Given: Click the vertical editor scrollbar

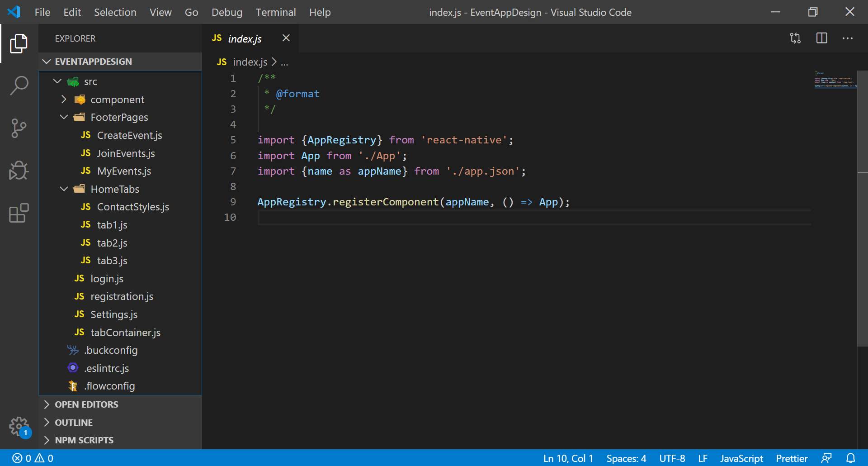Looking at the screenshot, I should tap(863, 208).
